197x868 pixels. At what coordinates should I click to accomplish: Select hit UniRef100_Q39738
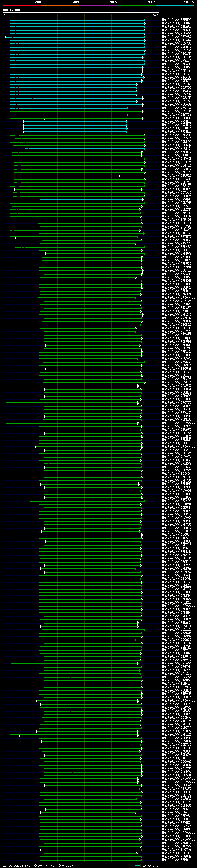177,88
